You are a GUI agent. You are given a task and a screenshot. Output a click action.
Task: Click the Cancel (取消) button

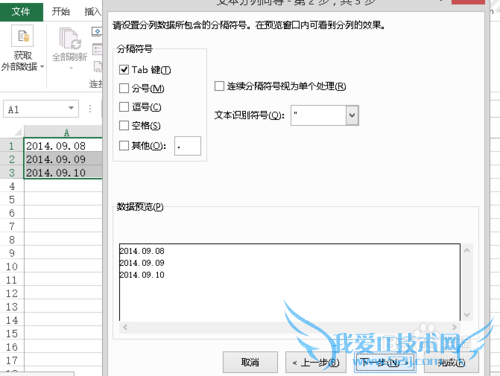[x=250, y=362]
